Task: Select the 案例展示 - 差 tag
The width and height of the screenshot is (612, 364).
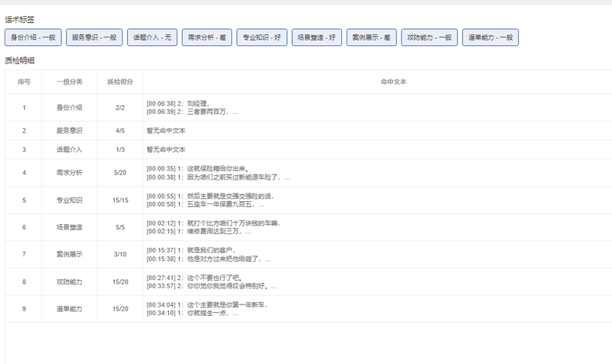Action: tap(372, 37)
